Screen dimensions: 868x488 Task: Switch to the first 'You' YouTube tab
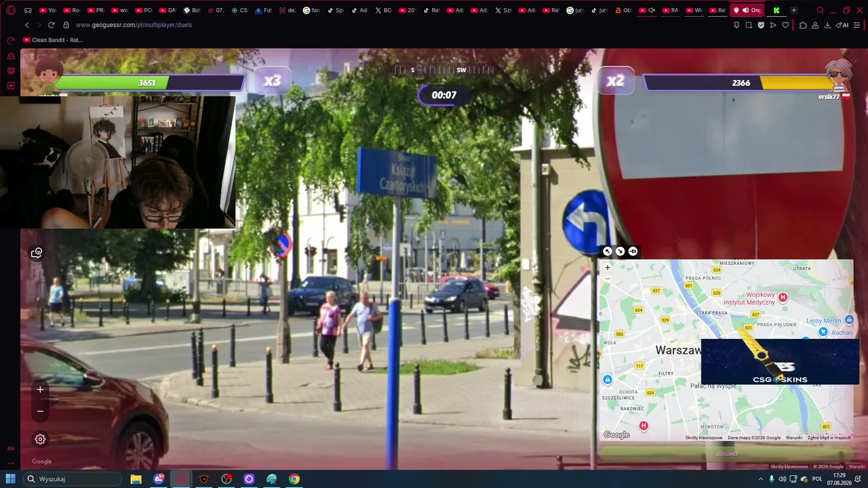point(47,10)
